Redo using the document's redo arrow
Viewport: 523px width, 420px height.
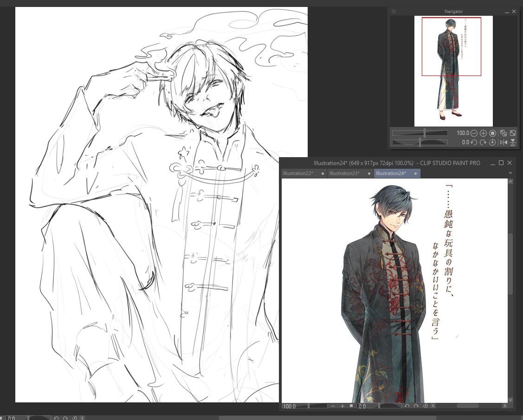click(x=417, y=406)
